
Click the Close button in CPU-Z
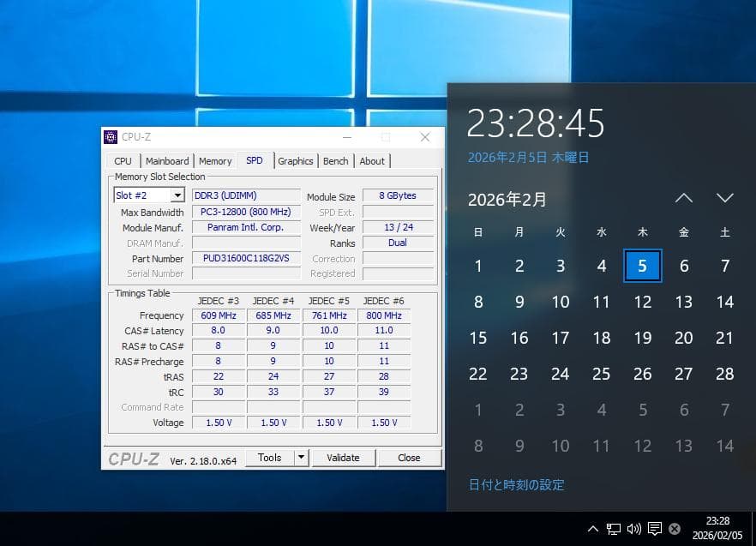(409, 457)
